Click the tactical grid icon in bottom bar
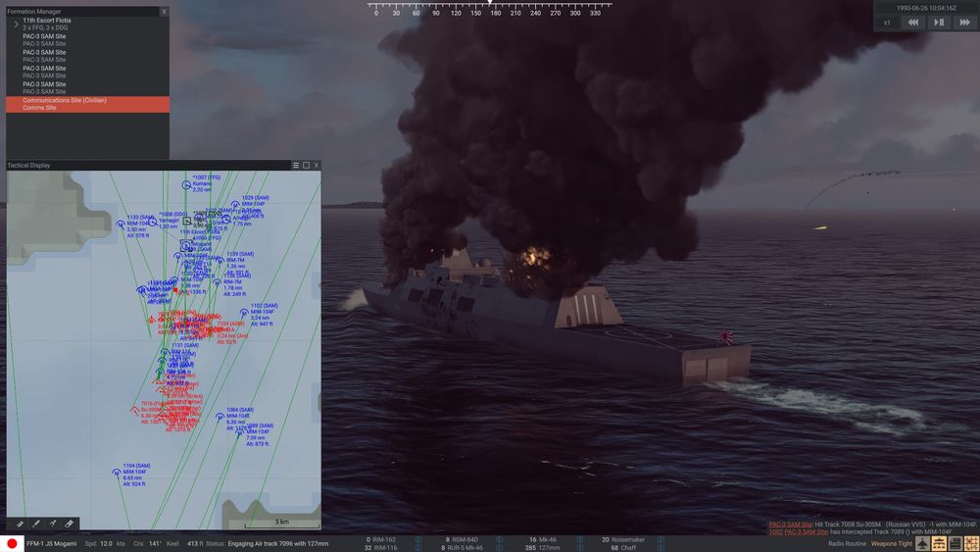 [x=971, y=544]
